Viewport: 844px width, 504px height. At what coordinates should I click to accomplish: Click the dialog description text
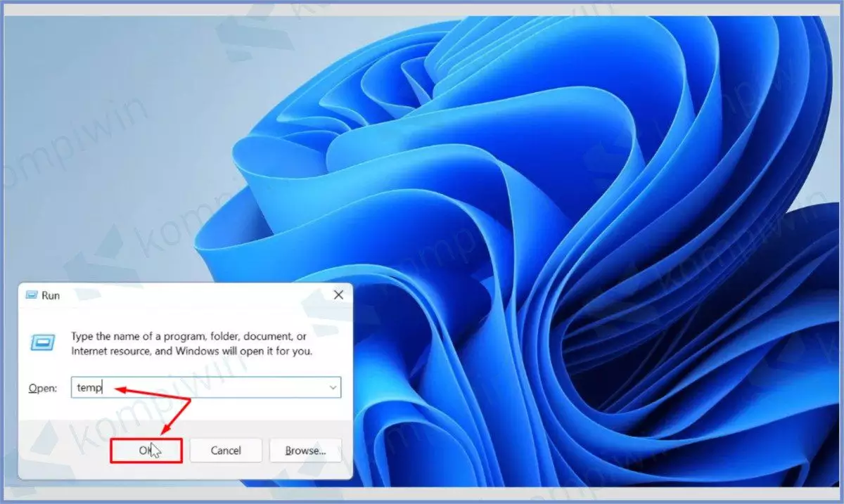[x=188, y=337]
